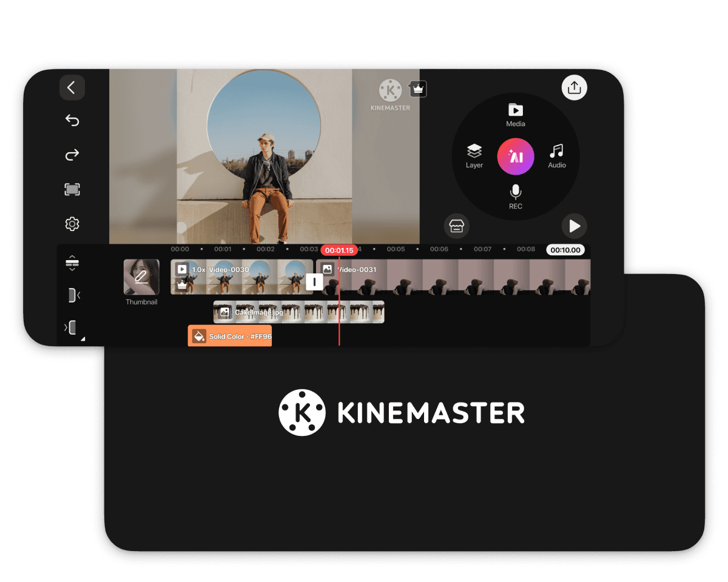The width and height of the screenshot is (728, 582).
Task: Click the image icon on Video-0031 clip
Action: pyautogui.click(x=327, y=269)
